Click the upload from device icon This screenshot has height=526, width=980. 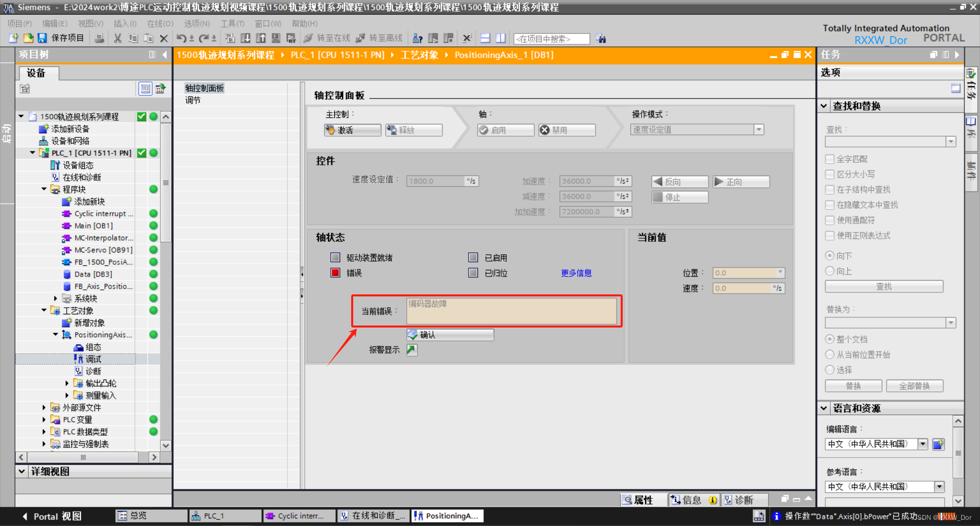(261, 38)
